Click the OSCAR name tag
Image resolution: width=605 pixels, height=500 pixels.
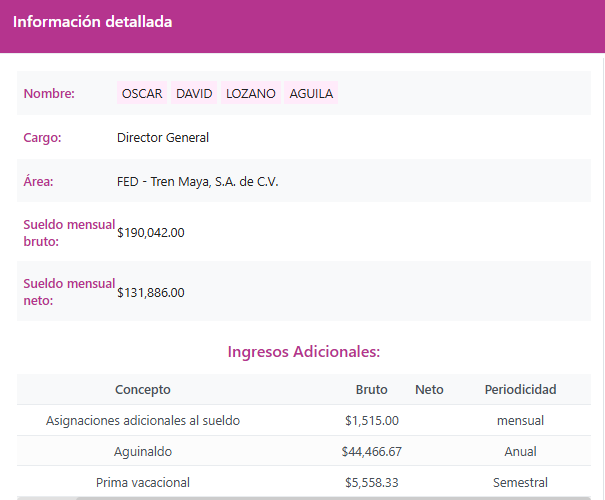142,93
